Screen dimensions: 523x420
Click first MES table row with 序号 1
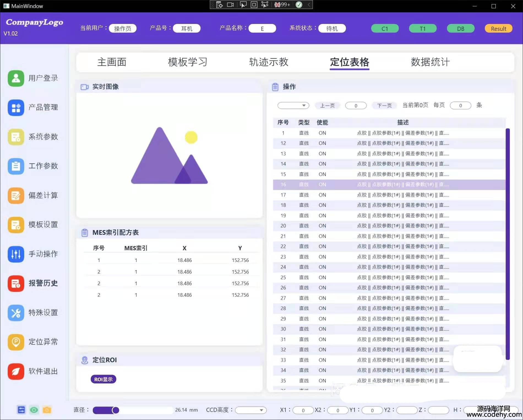click(x=171, y=260)
